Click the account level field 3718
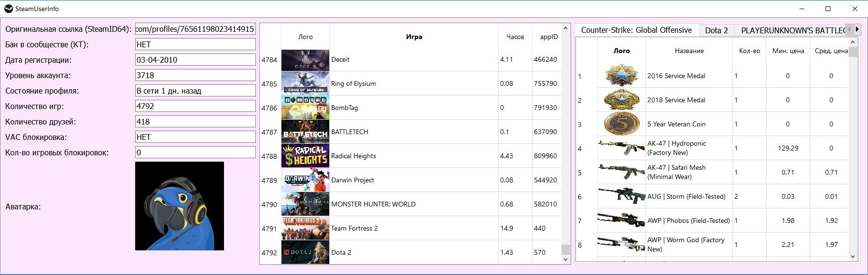Image resolution: width=868 pixels, height=275 pixels. pos(196,75)
